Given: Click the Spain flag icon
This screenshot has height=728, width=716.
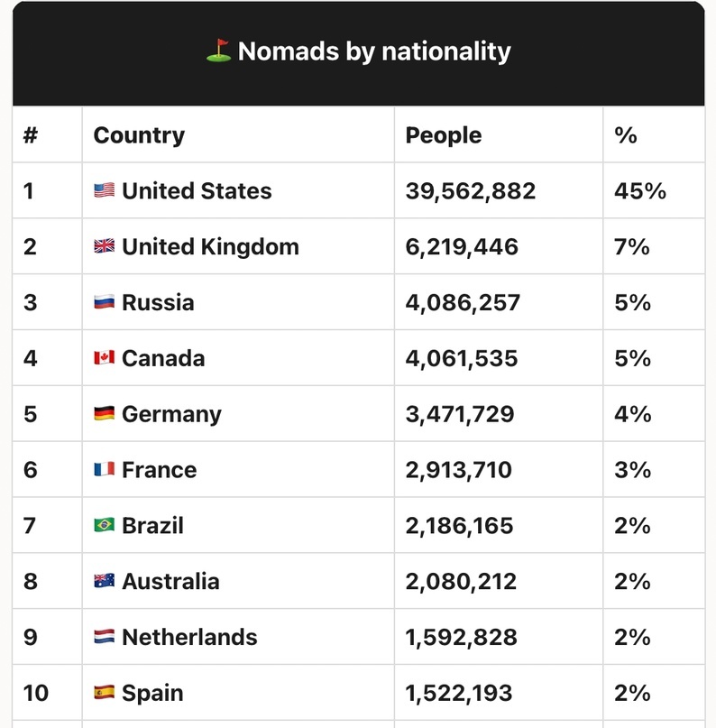Looking at the screenshot, I should 105,693.
